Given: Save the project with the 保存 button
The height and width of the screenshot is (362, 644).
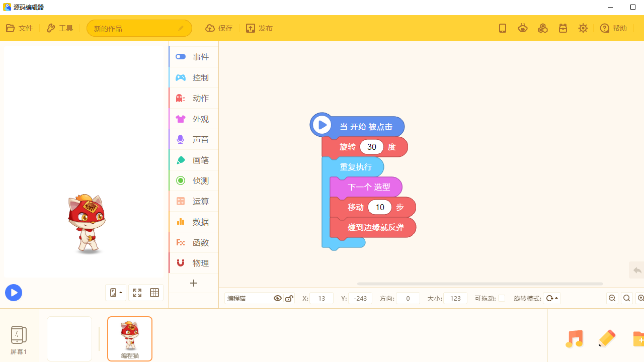Looking at the screenshot, I should [218, 28].
